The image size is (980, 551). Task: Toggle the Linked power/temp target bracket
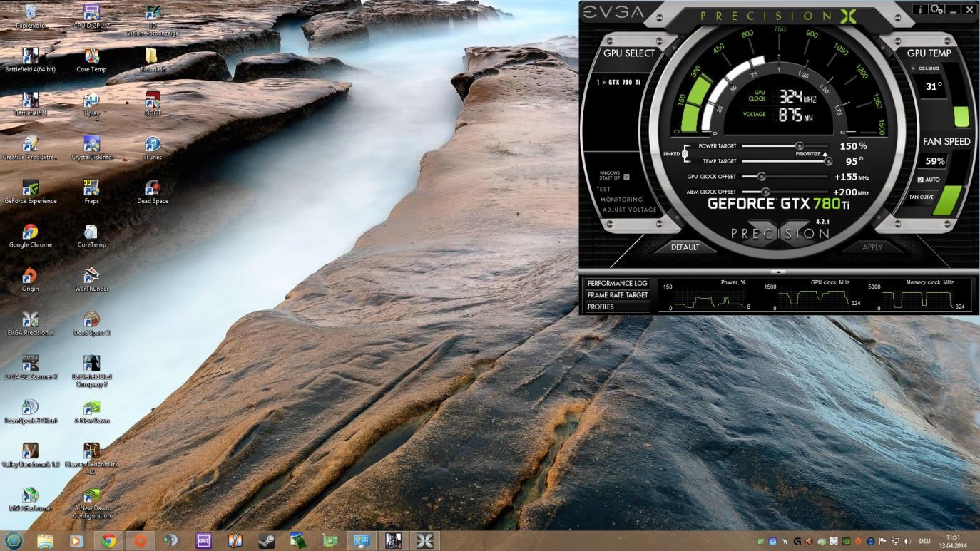[685, 153]
